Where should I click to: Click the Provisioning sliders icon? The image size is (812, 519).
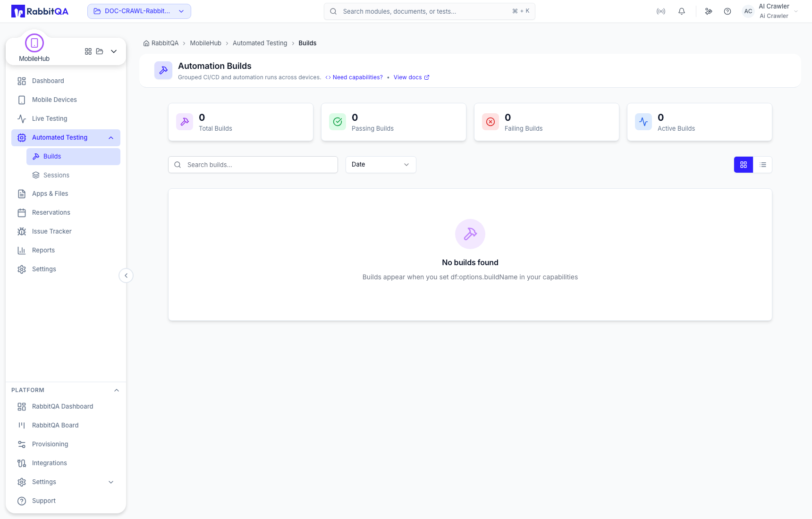pyautogui.click(x=22, y=444)
